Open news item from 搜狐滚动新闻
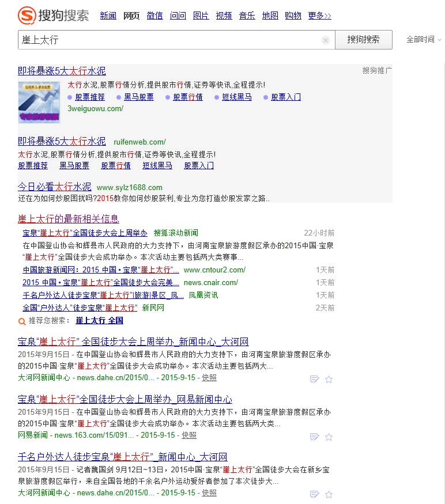 (85, 233)
